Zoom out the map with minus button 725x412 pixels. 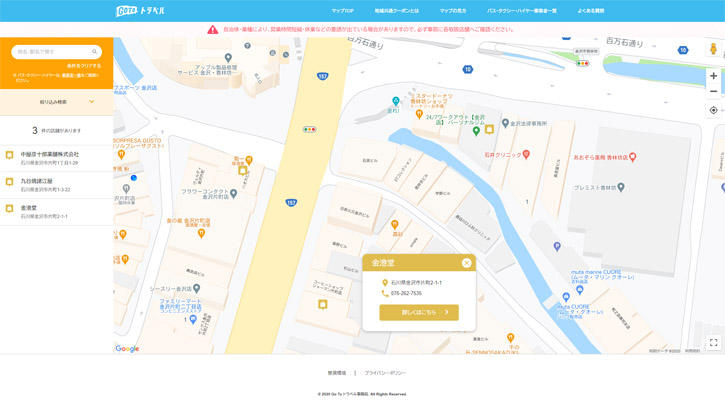(713, 91)
